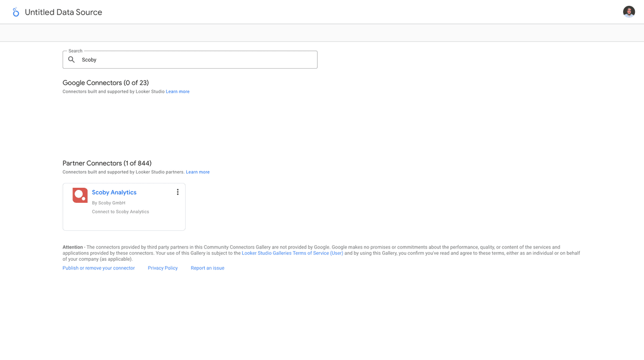Open the user account avatar
Screen dimensions: 644x360
pyautogui.click(x=629, y=12)
